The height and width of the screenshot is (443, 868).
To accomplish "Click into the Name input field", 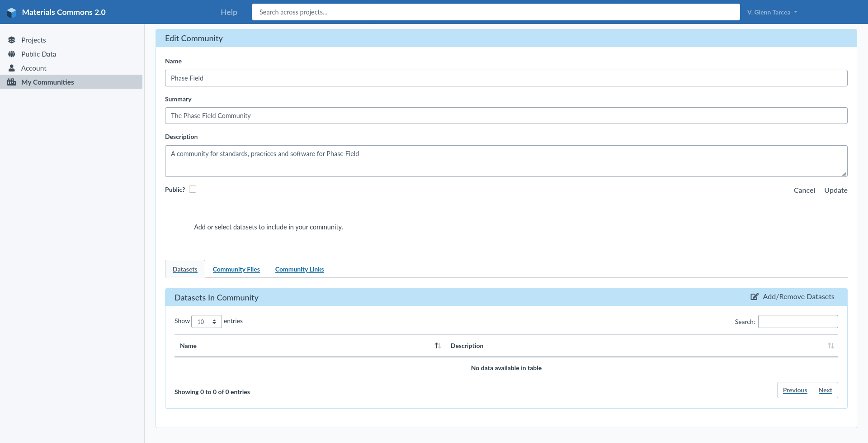I will [x=506, y=78].
